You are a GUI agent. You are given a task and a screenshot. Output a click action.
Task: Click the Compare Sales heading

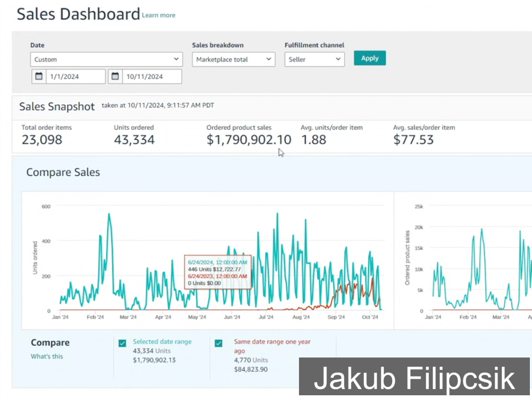[x=63, y=172]
